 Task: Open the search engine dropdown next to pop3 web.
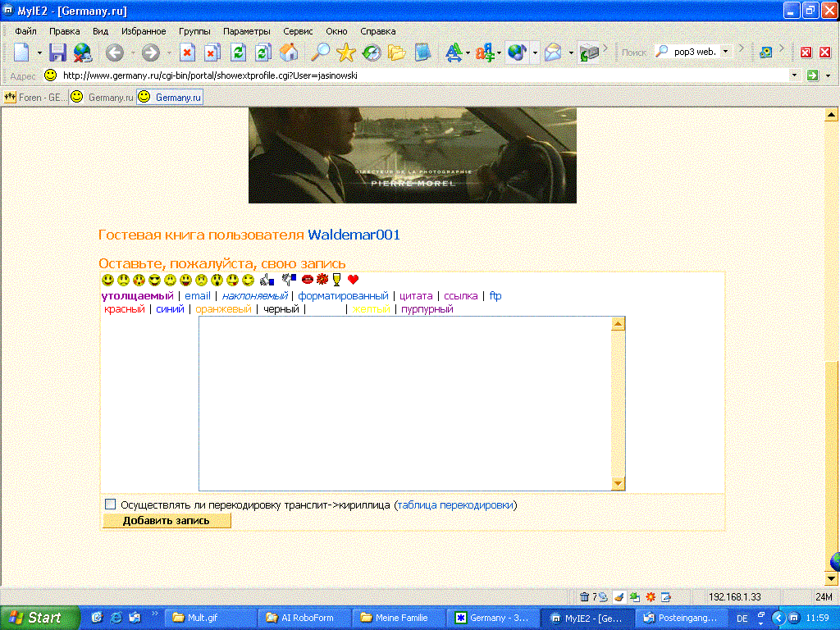point(725,52)
